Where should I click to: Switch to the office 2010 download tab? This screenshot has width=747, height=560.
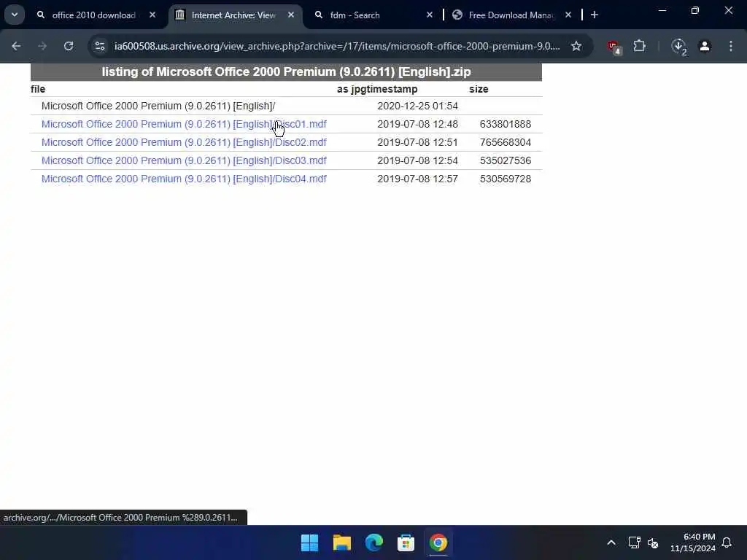pos(94,15)
